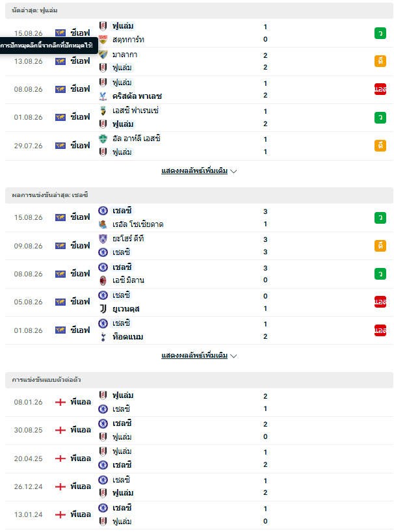Click the Malaga club crest icon
This screenshot has width=394, height=532.
[x=103, y=55]
